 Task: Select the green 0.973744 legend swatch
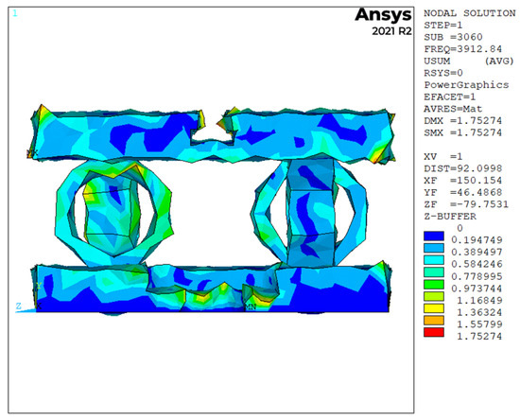pos(434,285)
